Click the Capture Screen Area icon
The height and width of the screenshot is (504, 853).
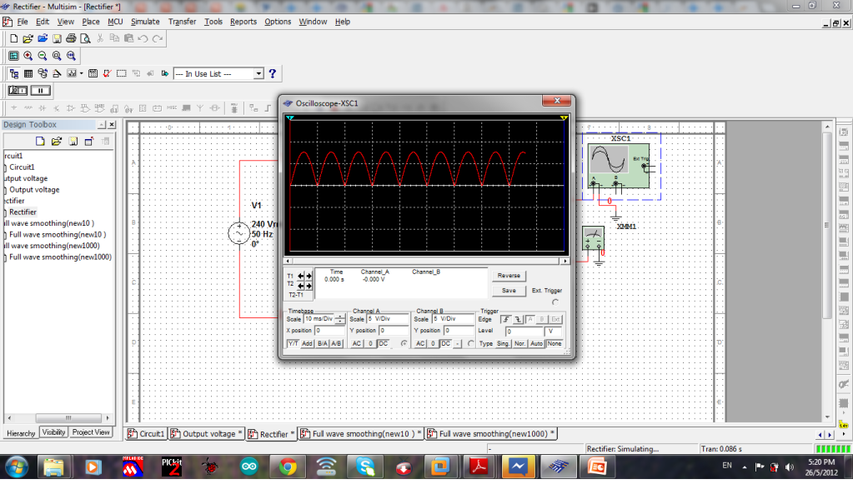(121, 73)
